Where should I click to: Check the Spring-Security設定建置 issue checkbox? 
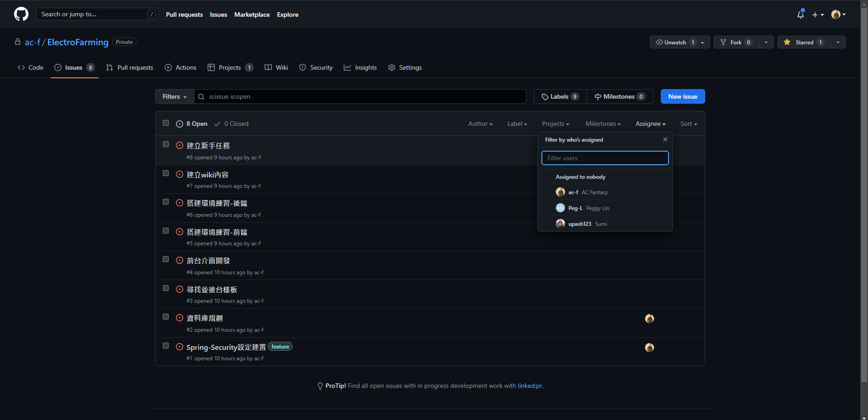click(x=166, y=346)
